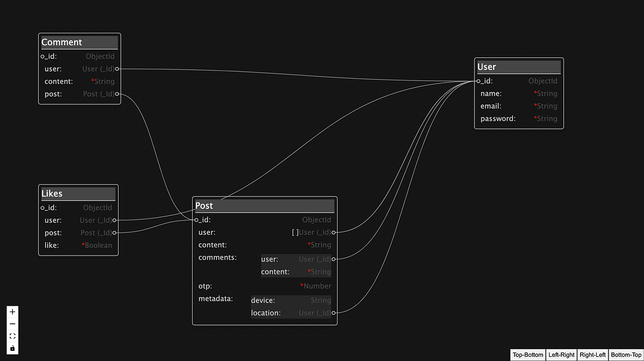Zoom in using the plus icon
The height and width of the screenshot is (361, 644).
[12, 311]
